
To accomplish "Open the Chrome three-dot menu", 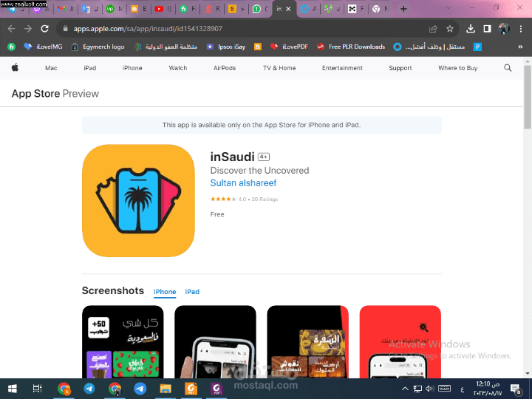I will 521,29.
